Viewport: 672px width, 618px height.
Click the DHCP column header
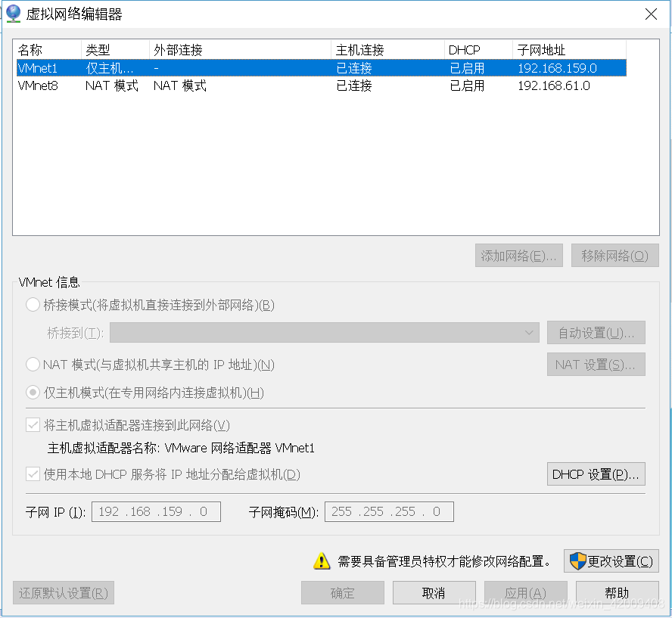pos(479,50)
